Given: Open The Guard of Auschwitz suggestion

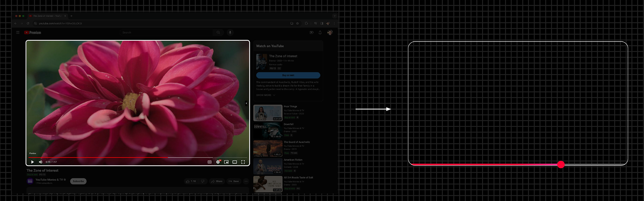Looking at the screenshot, I should click(297, 142).
